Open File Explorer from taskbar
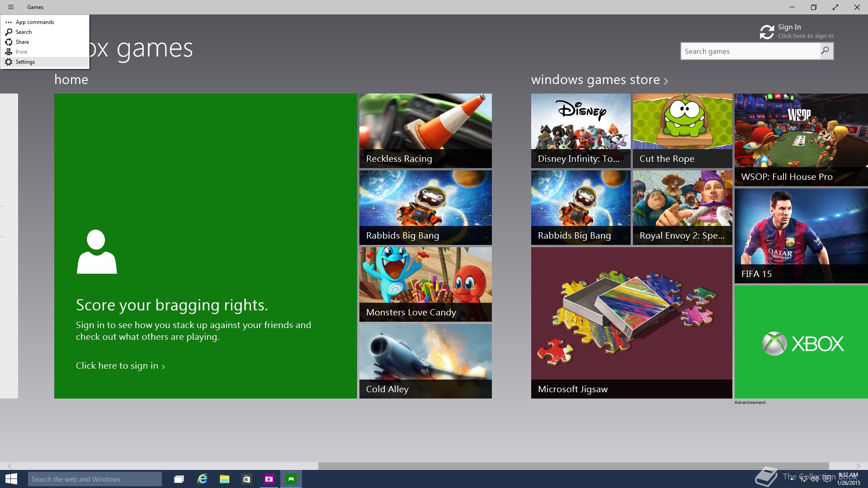 click(x=224, y=479)
